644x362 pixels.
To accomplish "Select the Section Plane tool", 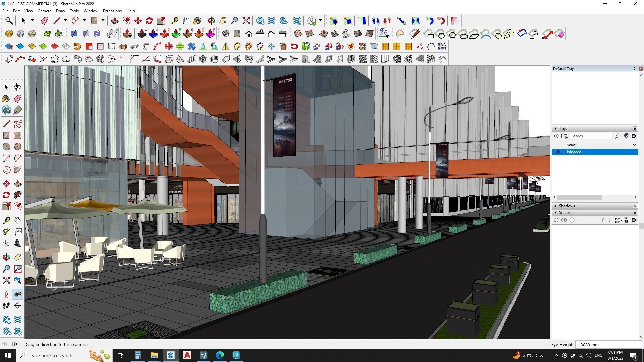I will click(x=18, y=306).
